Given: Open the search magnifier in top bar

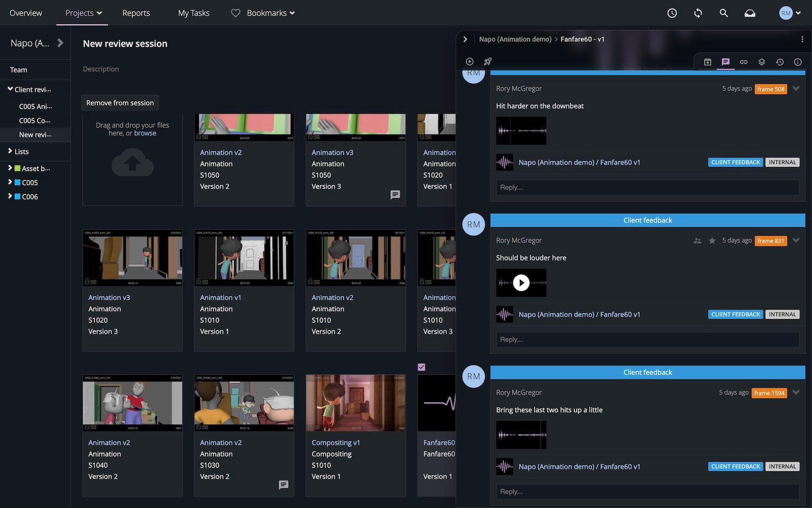Looking at the screenshot, I should pyautogui.click(x=724, y=13).
